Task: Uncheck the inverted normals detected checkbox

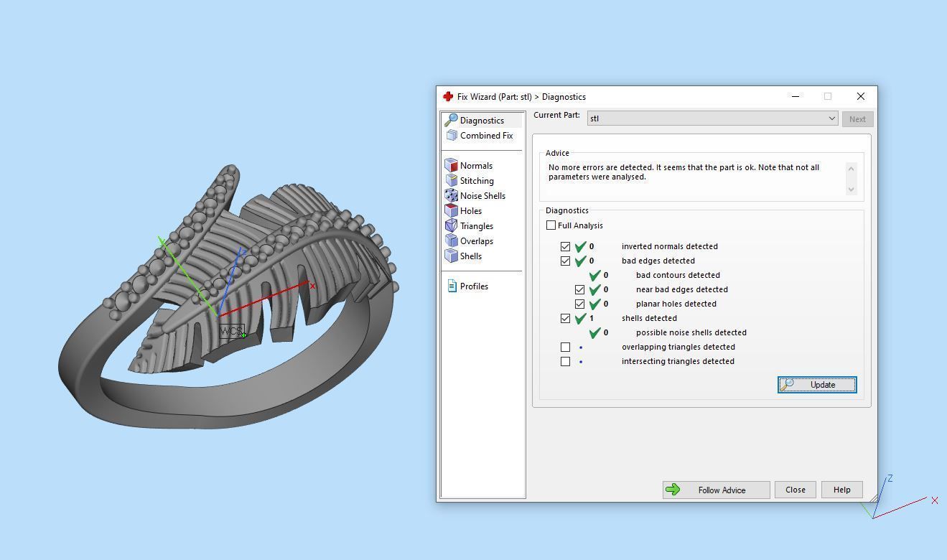Action: [565, 246]
